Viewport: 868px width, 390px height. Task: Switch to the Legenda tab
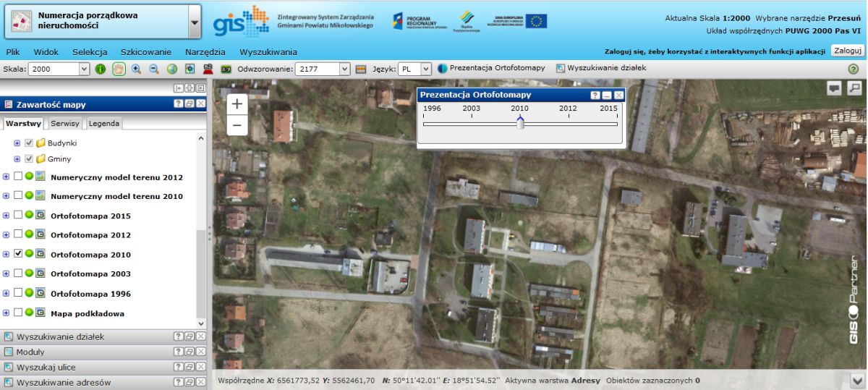pyautogui.click(x=104, y=124)
